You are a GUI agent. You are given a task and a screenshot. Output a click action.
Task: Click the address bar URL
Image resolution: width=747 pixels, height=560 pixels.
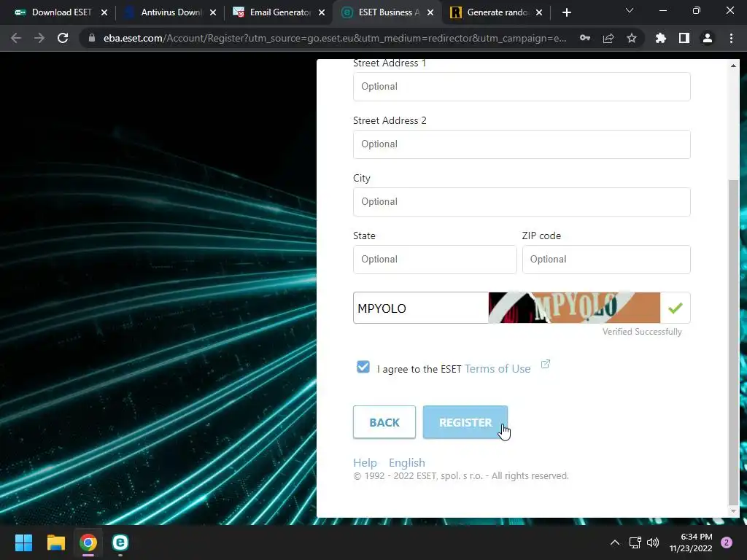335,38
